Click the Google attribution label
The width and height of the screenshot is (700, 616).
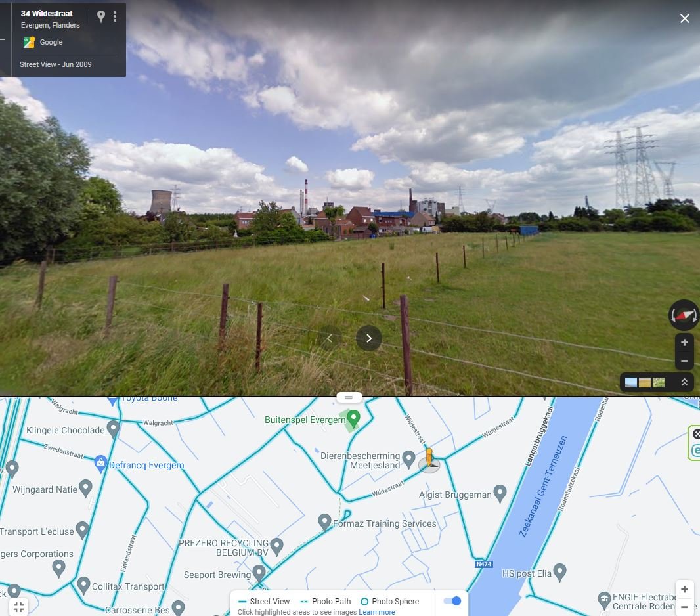(x=51, y=42)
